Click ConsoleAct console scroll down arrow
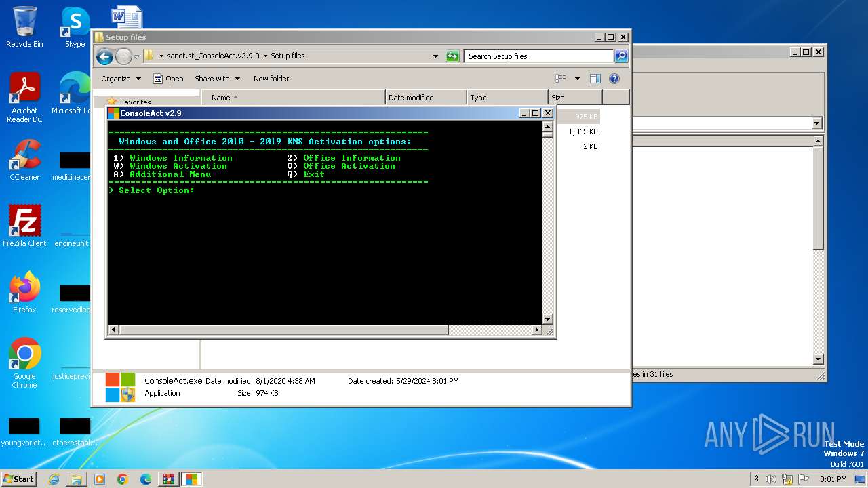Screen dimensions: 868x488 pos(548,319)
